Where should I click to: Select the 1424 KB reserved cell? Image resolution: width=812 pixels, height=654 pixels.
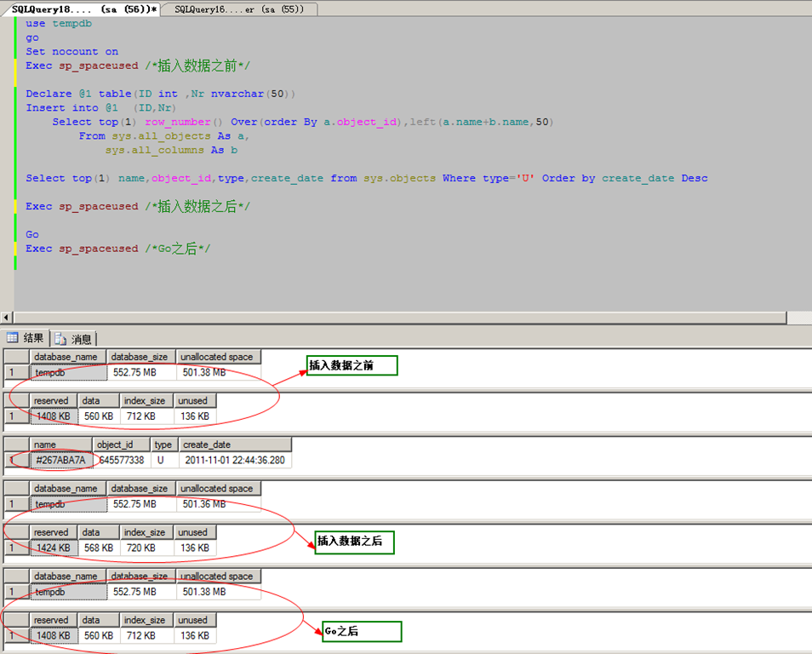click(x=53, y=548)
